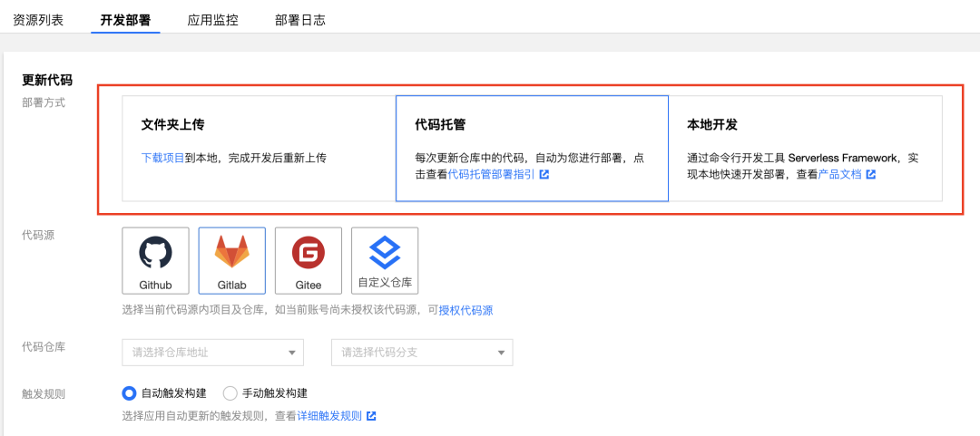Screen dimensions: 980x436
Task: Click the 代码源 field label
Action: click(38, 235)
